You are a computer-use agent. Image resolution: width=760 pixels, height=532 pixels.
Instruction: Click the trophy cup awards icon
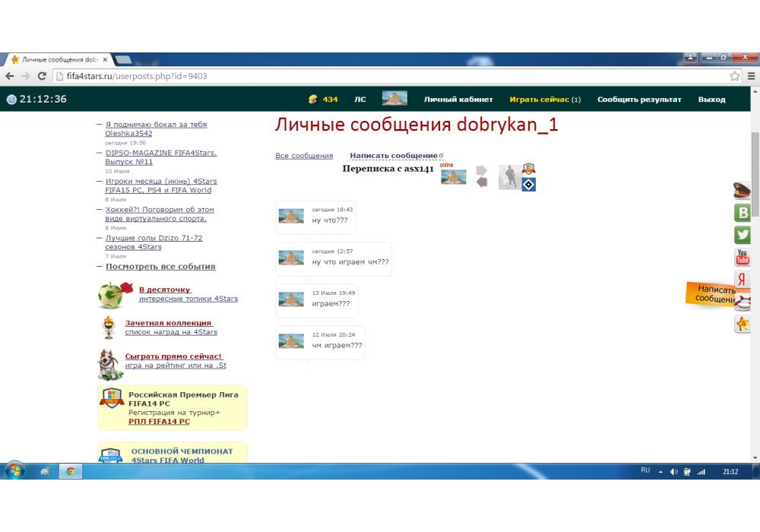pos(109,328)
